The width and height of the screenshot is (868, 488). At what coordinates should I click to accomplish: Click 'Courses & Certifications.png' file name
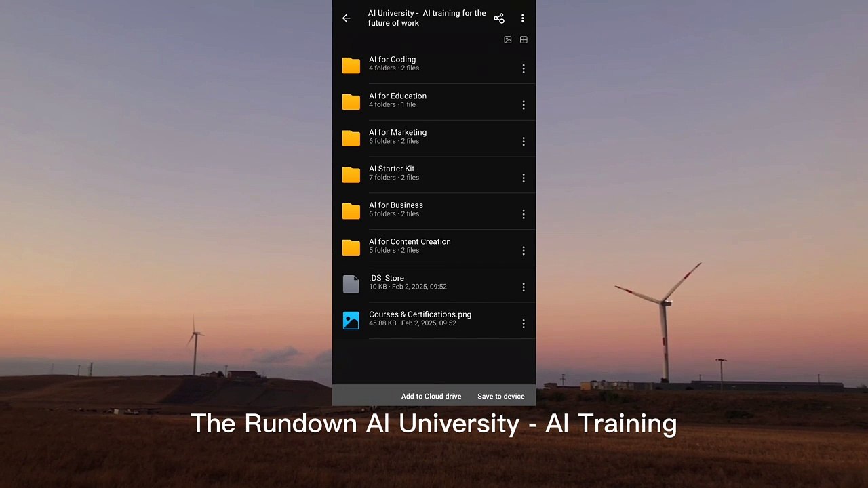pos(420,314)
